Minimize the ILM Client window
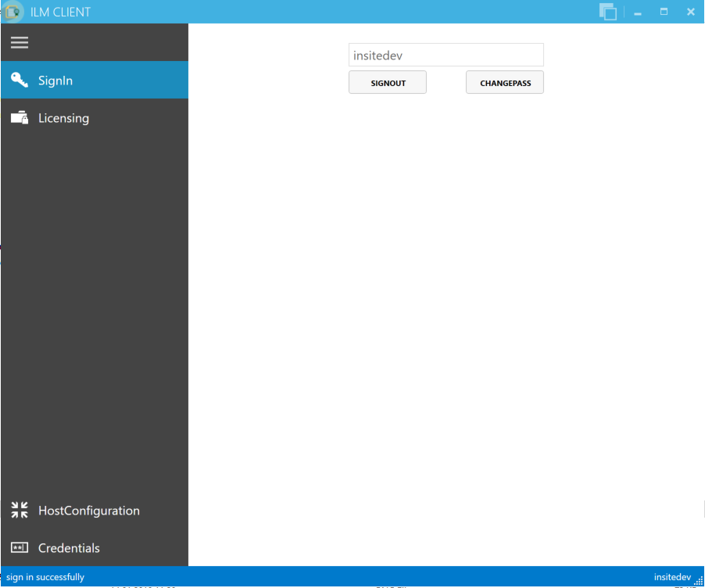 click(x=639, y=13)
